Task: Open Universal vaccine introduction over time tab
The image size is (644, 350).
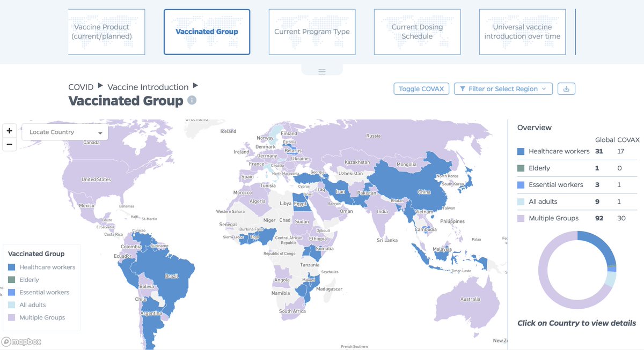Action: tap(522, 32)
